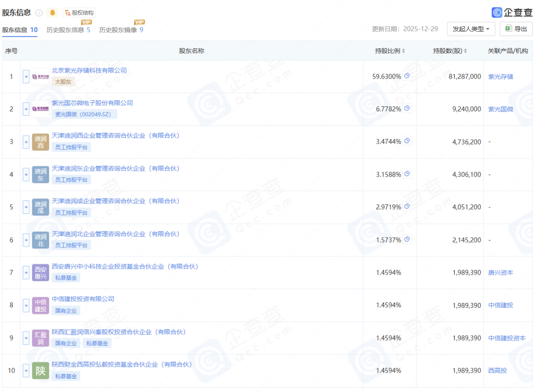Expand row 8 中信建投投资 plus button
Screen dimensions: 535x392
(x=26, y=305)
